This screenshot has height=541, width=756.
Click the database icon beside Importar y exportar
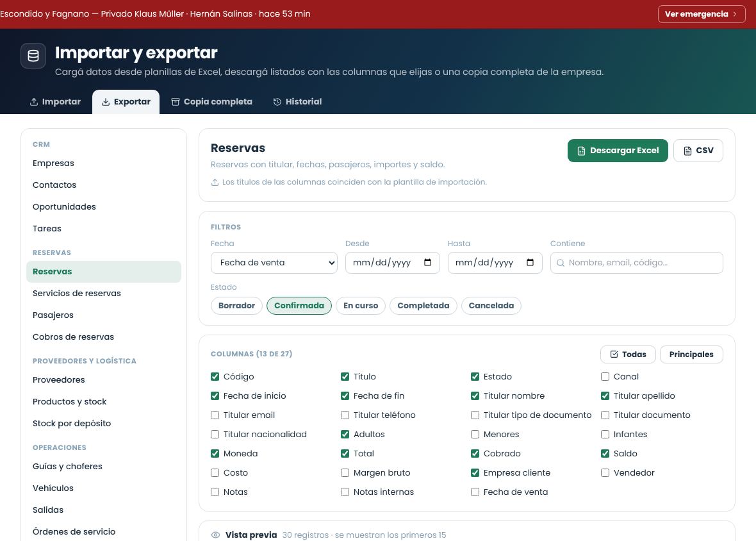pos(33,56)
